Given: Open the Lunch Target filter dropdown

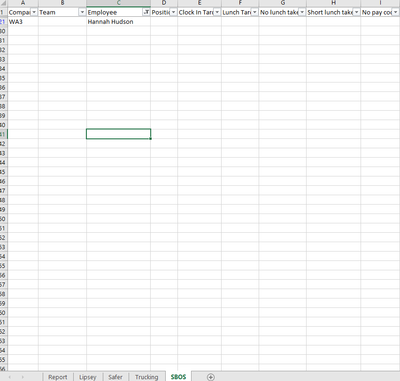Looking at the screenshot, I should [255, 12].
